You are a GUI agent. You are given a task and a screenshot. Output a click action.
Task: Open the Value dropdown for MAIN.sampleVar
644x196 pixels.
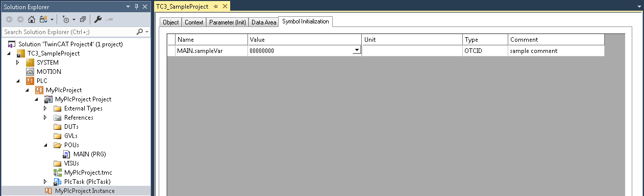coord(356,50)
